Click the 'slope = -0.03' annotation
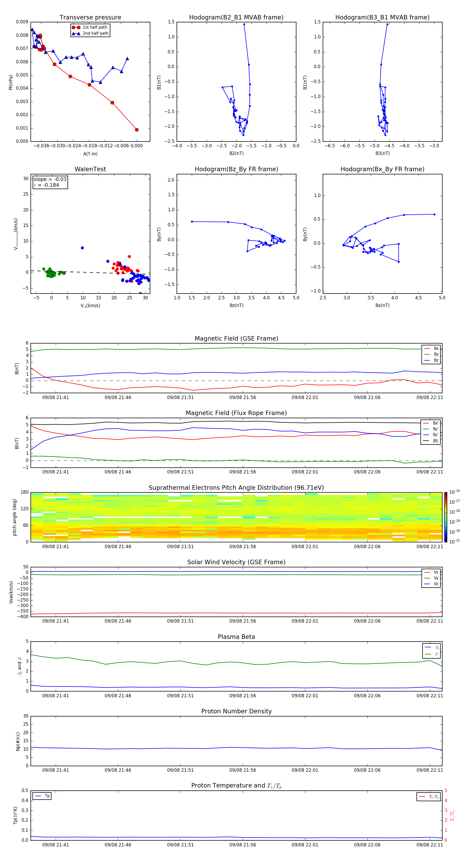This screenshot has height=868, width=473. 50,179
